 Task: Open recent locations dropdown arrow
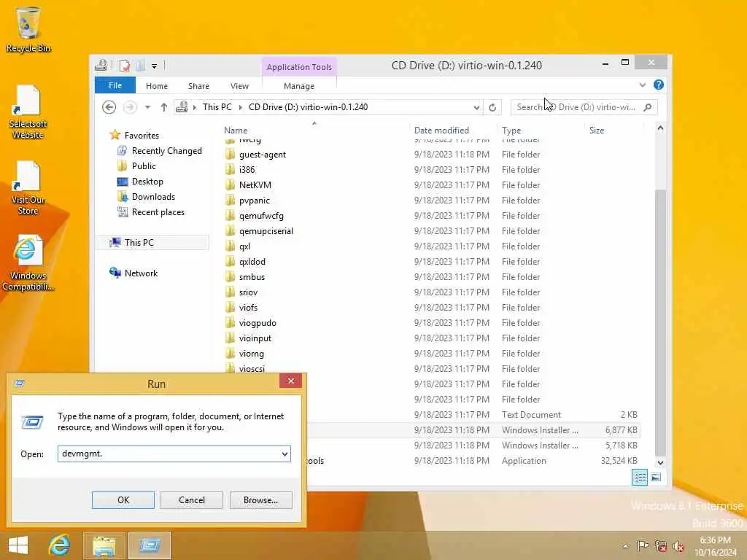coord(147,107)
